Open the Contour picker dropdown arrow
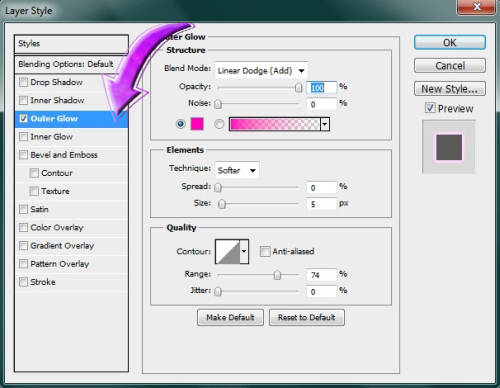The width and height of the screenshot is (500, 388). [x=244, y=251]
